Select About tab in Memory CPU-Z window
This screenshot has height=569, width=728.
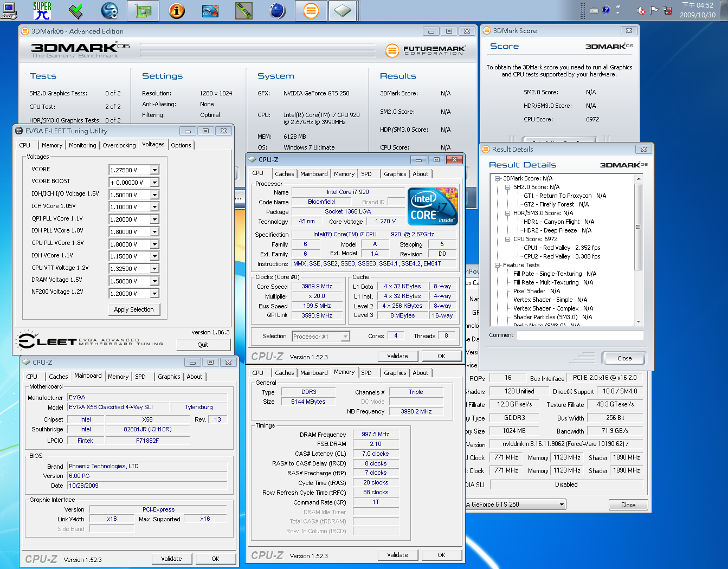[421, 373]
